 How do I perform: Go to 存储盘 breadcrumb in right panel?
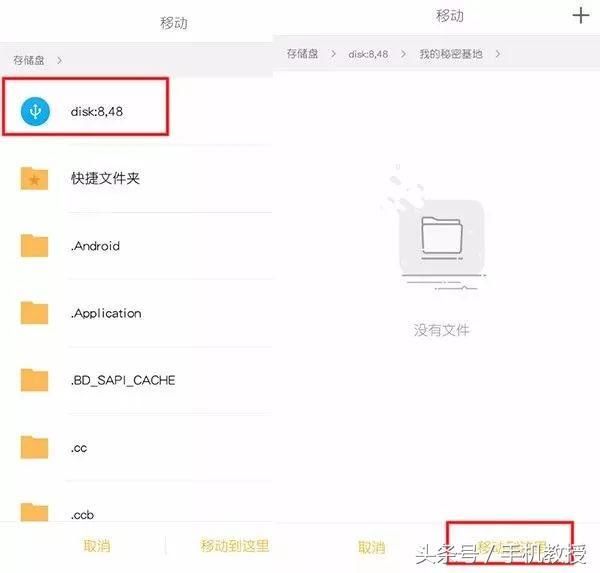(300, 54)
